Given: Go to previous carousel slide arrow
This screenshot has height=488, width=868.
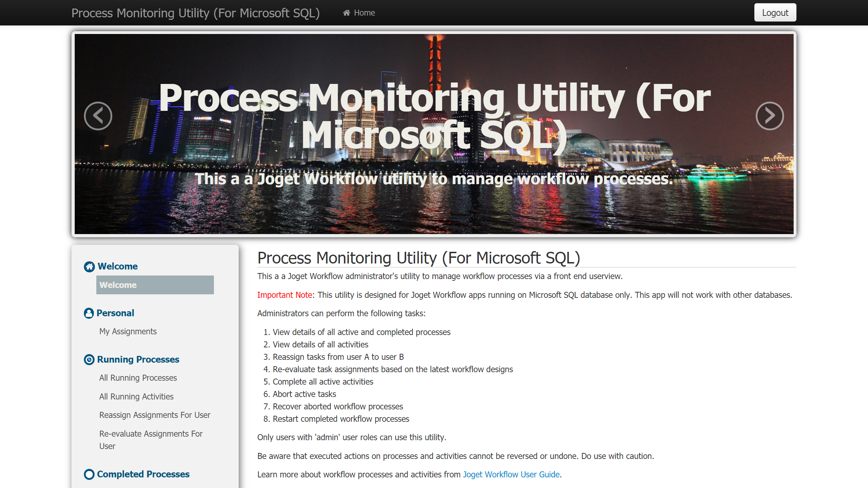Looking at the screenshot, I should click(98, 116).
